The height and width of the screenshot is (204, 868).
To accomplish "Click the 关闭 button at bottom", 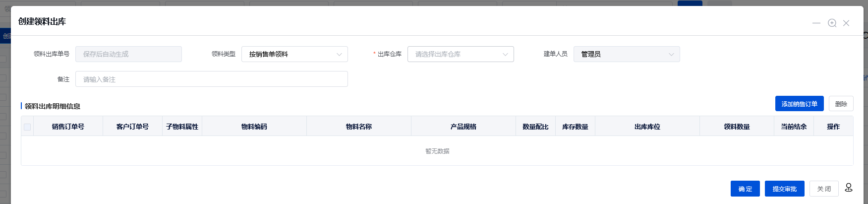I will [x=823, y=189].
